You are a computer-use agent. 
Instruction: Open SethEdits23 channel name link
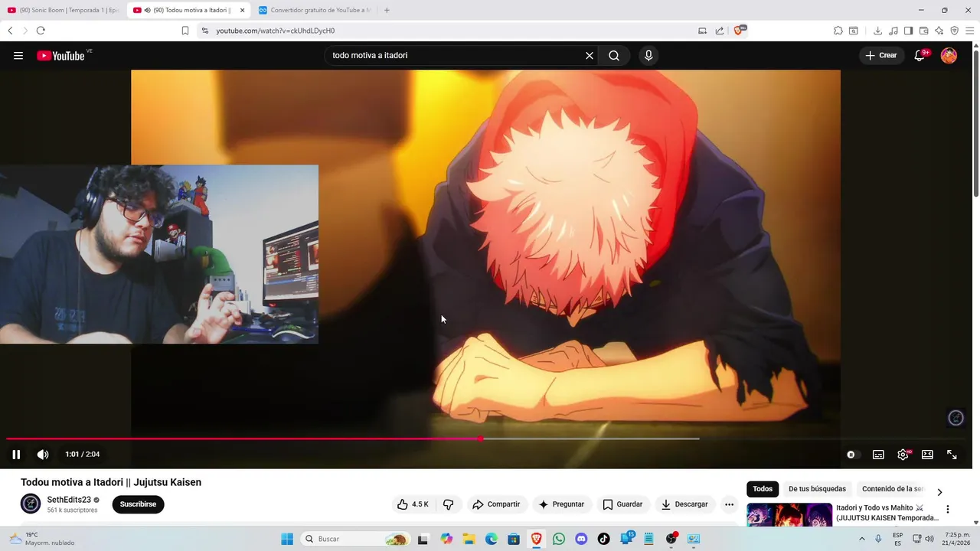[x=69, y=500]
